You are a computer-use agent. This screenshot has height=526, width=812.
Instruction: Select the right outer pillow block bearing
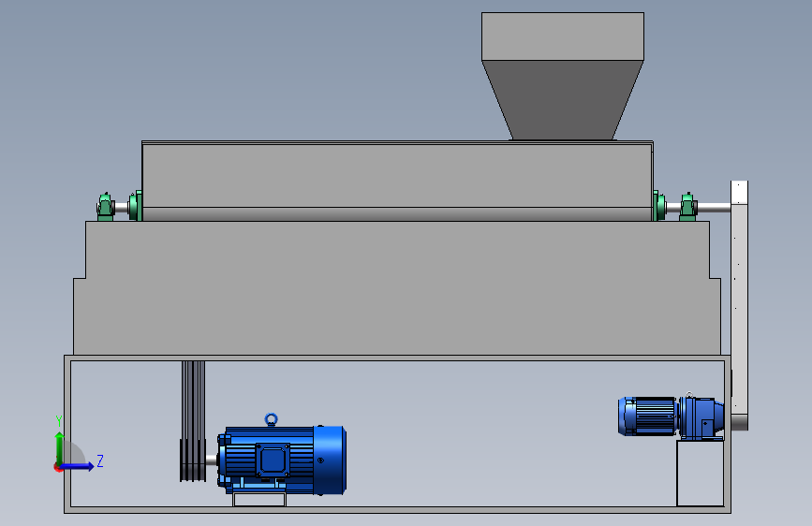(x=688, y=207)
